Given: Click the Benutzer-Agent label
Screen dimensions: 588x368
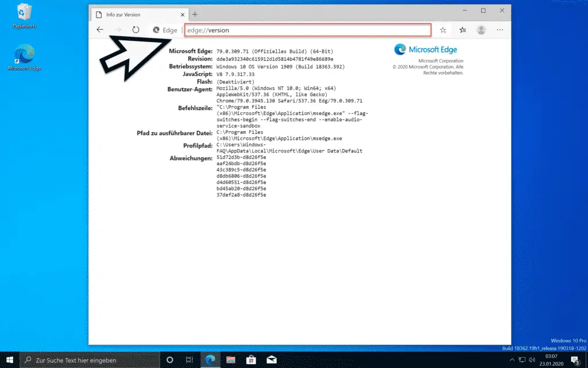Looking at the screenshot, I should [x=189, y=89].
